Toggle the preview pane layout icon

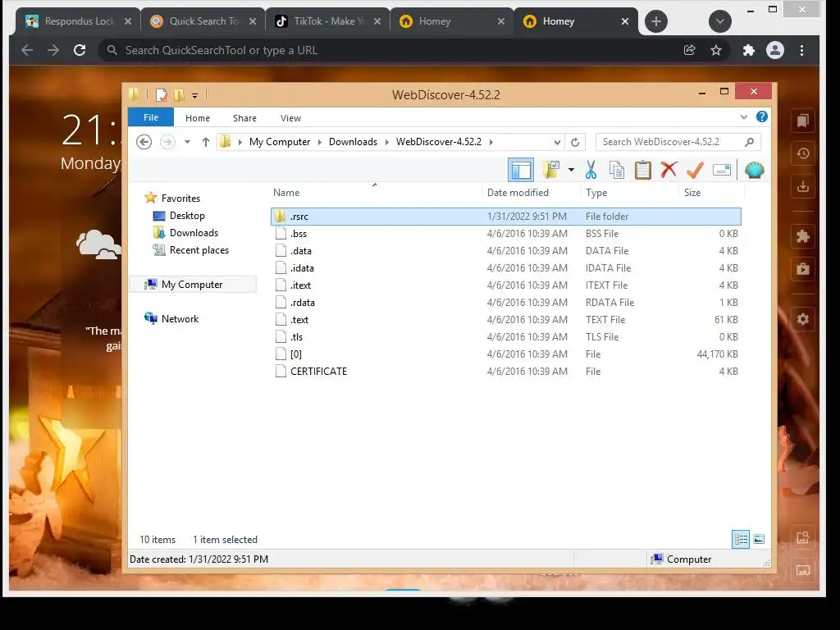point(521,171)
